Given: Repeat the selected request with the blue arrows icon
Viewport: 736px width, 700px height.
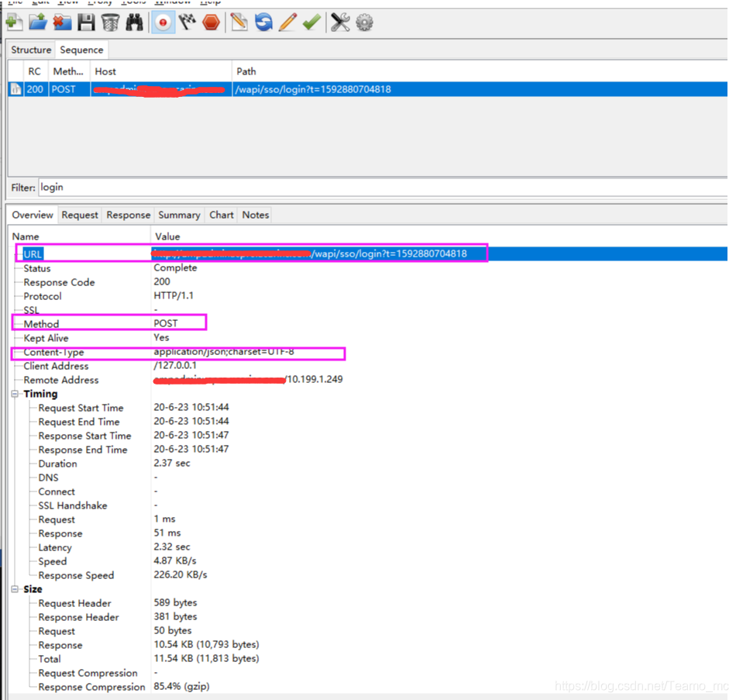Looking at the screenshot, I should 263,22.
